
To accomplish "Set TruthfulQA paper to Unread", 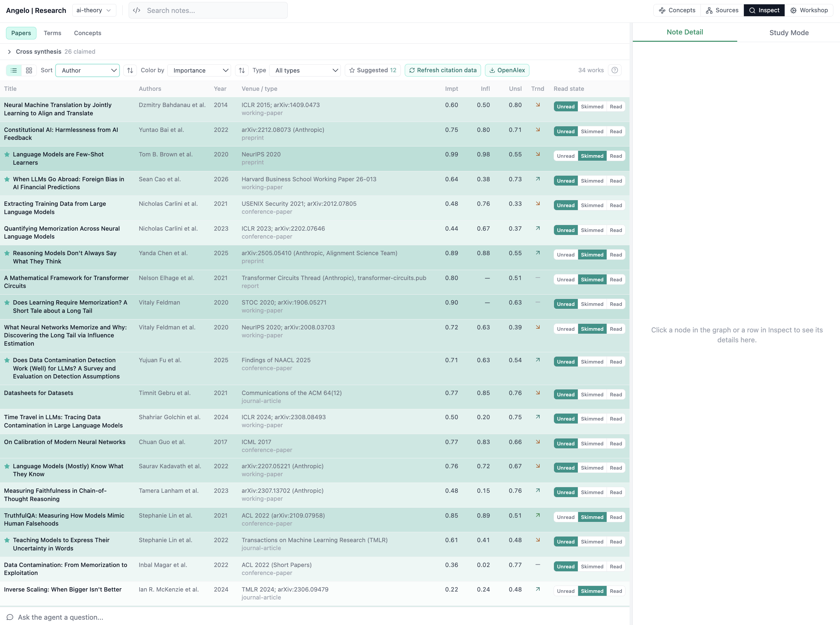I will (566, 517).
